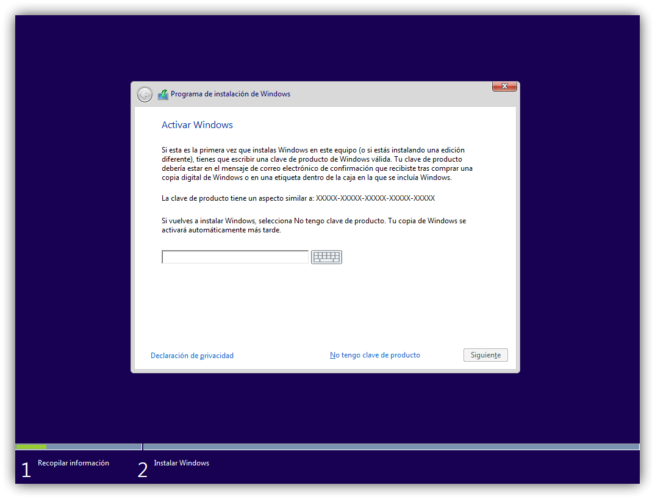Screen dimensions: 655x499
Task: Click the Activar Windows heading
Action: (197, 125)
